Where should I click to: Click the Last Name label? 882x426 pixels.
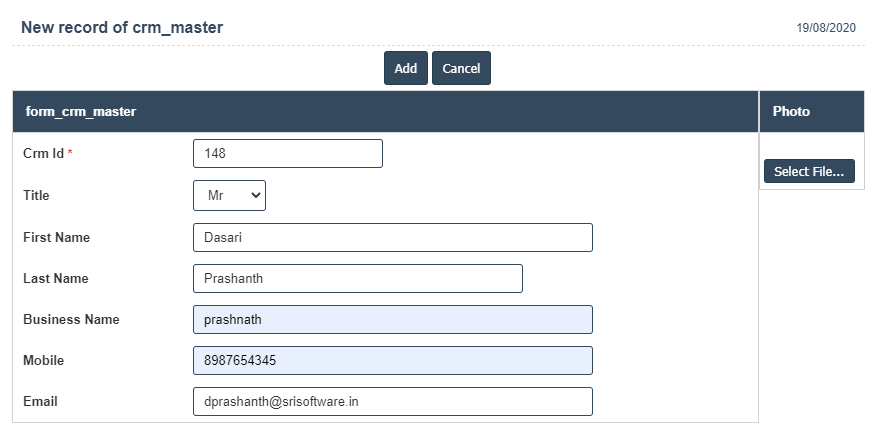pos(55,279)
